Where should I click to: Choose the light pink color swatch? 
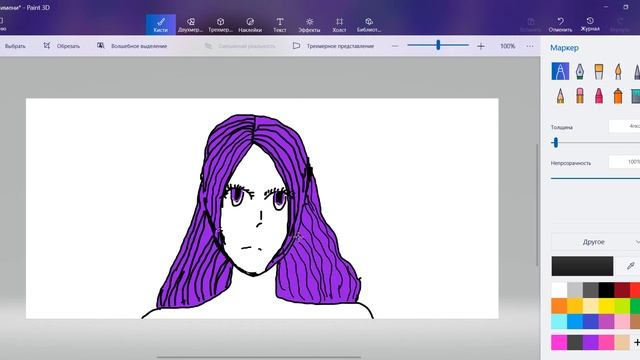pyautogui.click(x=622, y=321)
